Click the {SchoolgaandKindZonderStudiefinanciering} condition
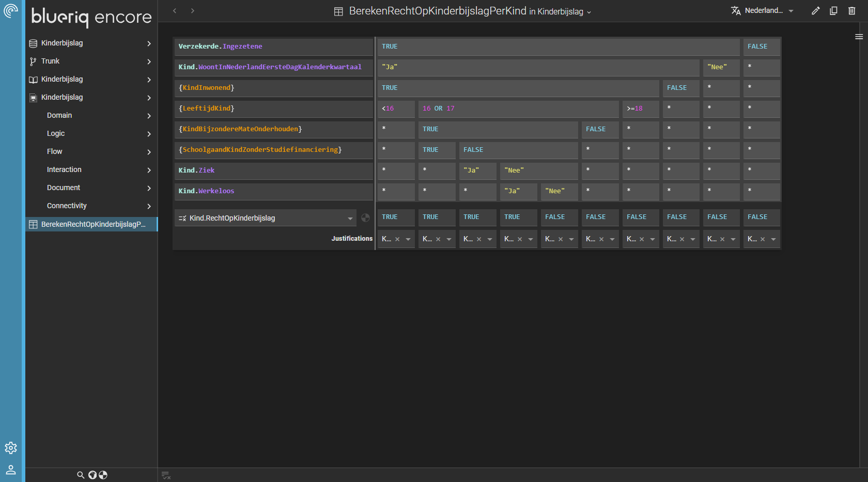 (273, 150)
